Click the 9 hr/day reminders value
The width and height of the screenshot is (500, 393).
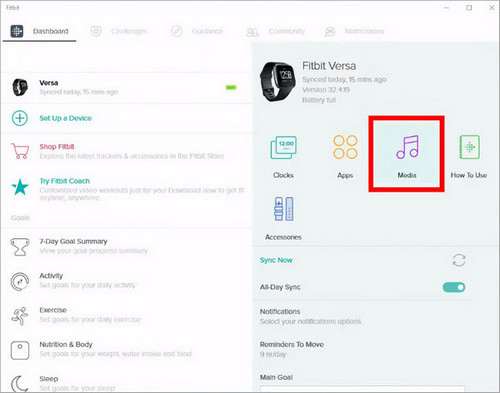coord(273,354)
